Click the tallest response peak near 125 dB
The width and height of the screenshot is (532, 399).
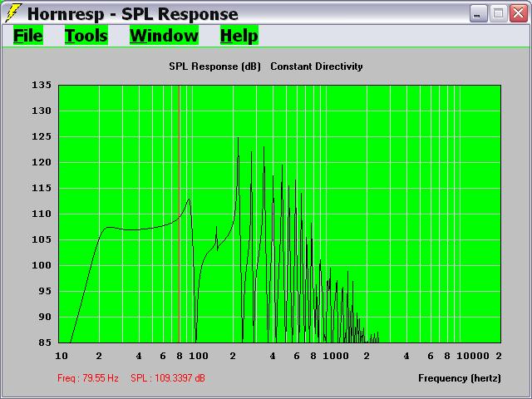pyautogui.click(x=239, y=139)
